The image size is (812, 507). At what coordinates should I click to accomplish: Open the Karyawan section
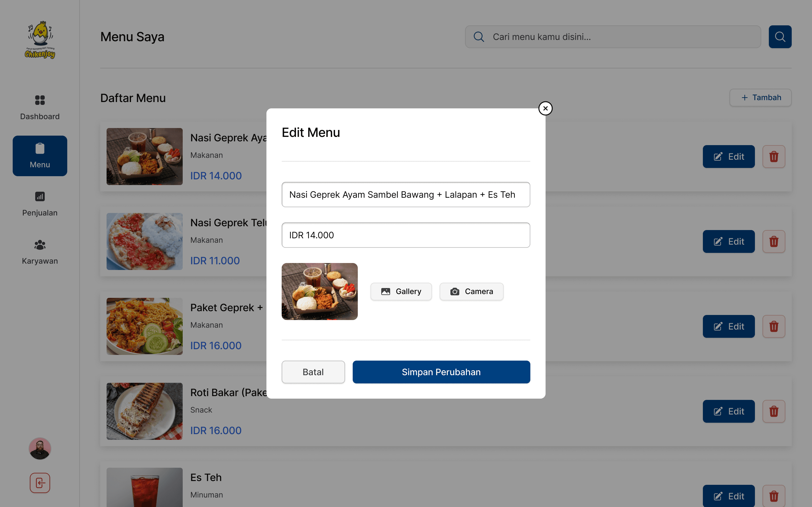[x=40, y=252]
